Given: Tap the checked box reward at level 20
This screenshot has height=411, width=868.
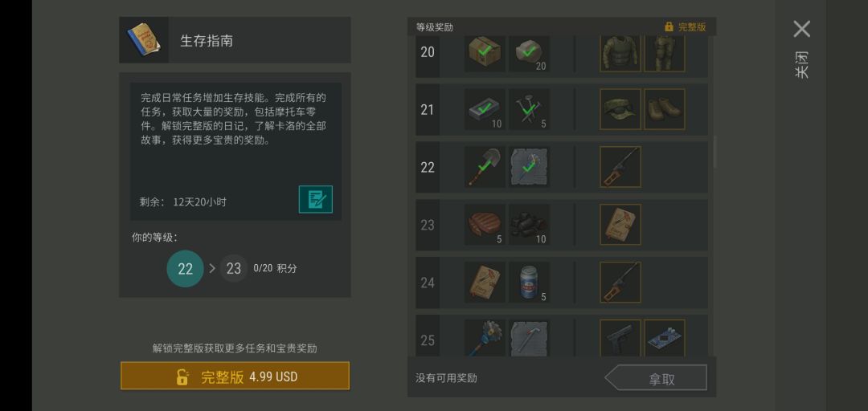Looking at the screenshot, I should pos(485,53).
